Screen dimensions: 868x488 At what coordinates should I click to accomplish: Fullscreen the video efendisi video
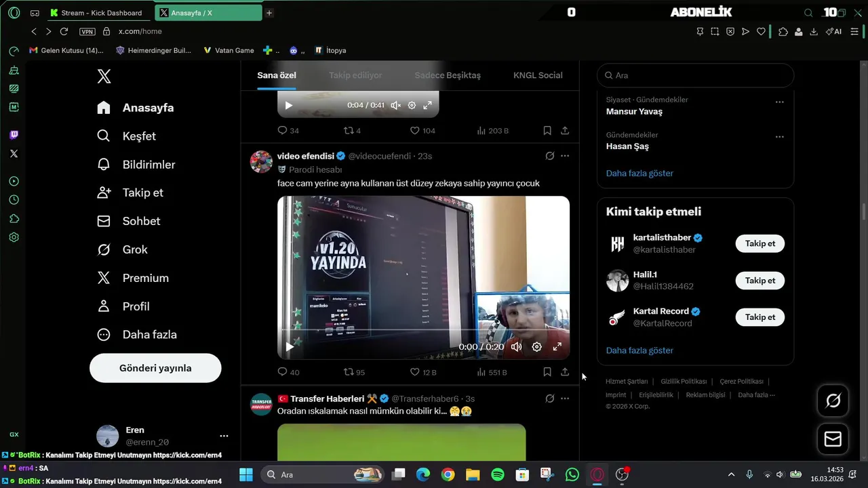[x=557, y=346]
